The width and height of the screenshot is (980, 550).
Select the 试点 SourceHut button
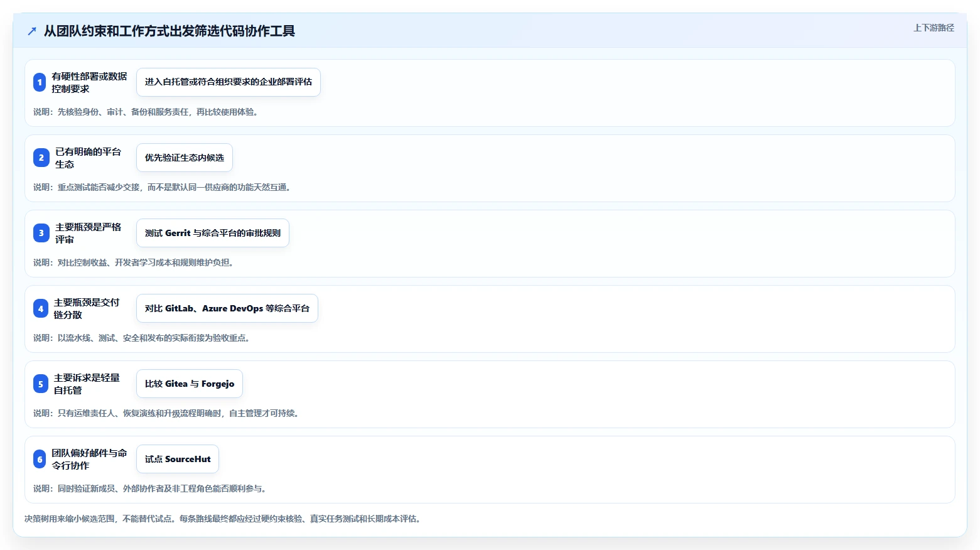pyautogui.click(x=178, y=459)
